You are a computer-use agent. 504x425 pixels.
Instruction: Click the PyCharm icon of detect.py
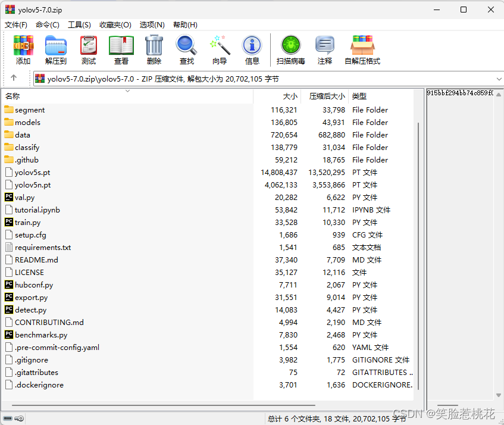9,310
